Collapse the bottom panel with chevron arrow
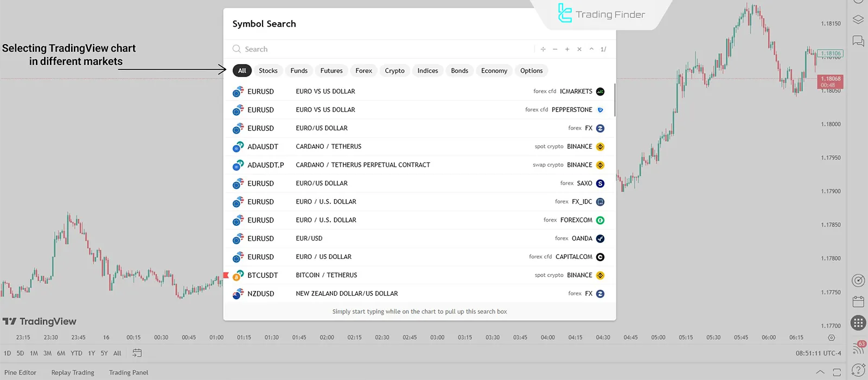 (x=820, y=372)
